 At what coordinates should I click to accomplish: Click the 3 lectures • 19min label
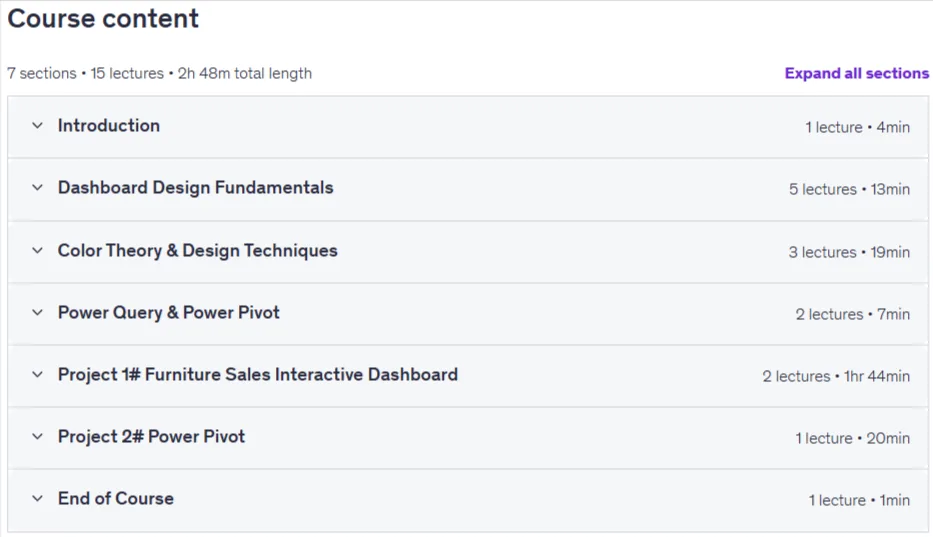point(849,252)
